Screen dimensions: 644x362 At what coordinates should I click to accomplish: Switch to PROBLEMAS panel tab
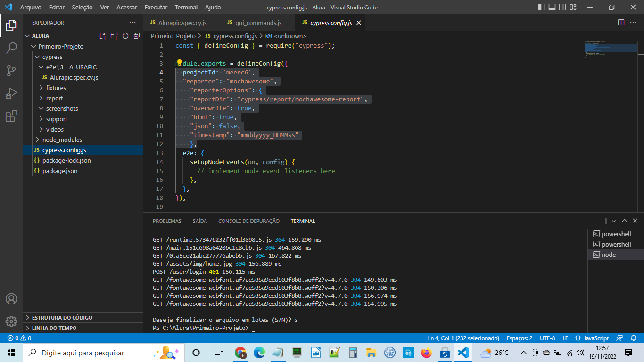click(167, 221)
